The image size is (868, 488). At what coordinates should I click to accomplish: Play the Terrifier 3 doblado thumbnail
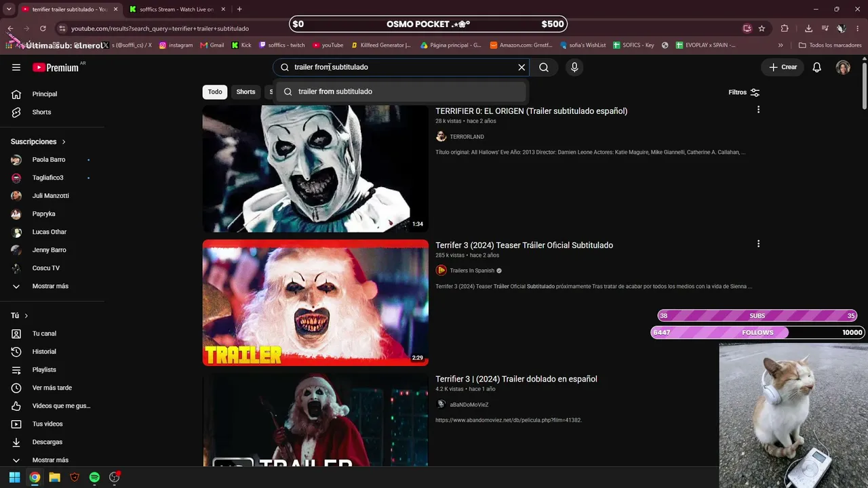315,420
